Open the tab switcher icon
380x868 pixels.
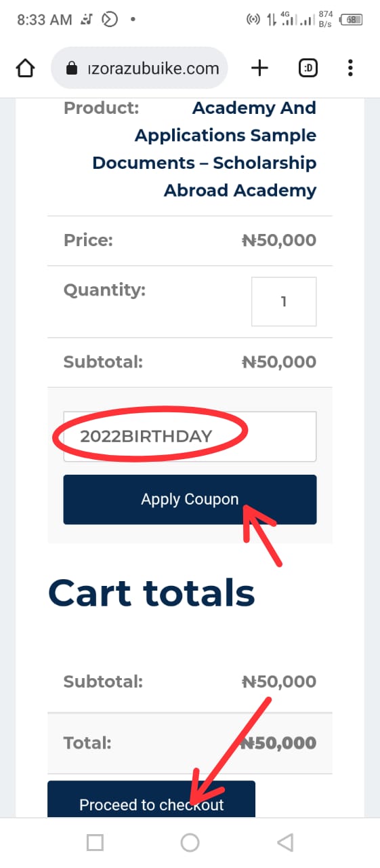pyautogui.click(x=308, y=68)
